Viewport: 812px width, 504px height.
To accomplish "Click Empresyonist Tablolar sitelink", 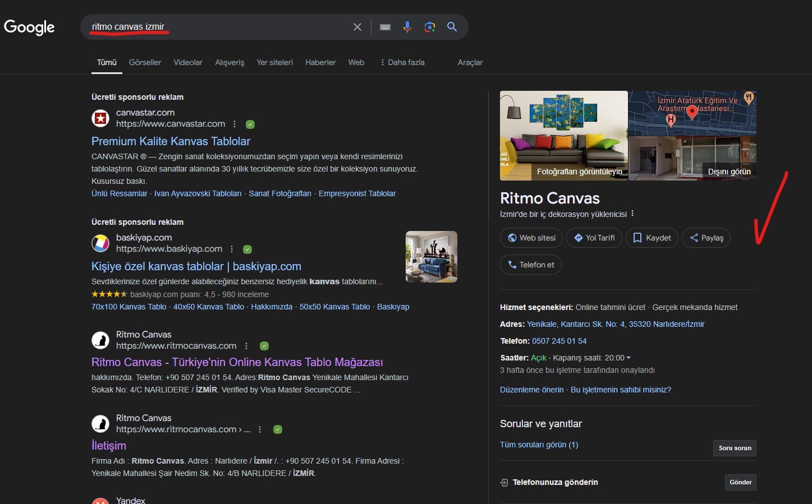I will (357, 193).
